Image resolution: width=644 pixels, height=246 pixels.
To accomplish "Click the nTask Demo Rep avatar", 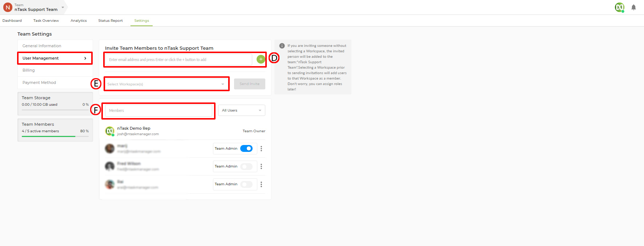I will tap(110, 131).
